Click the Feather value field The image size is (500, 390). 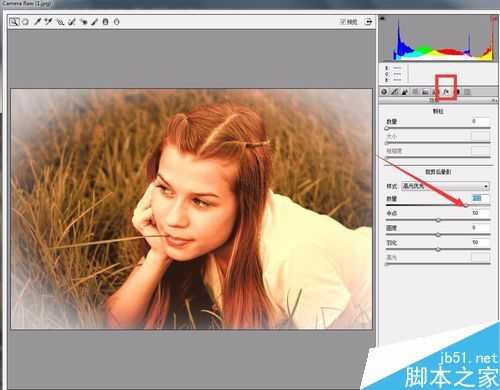480,242
